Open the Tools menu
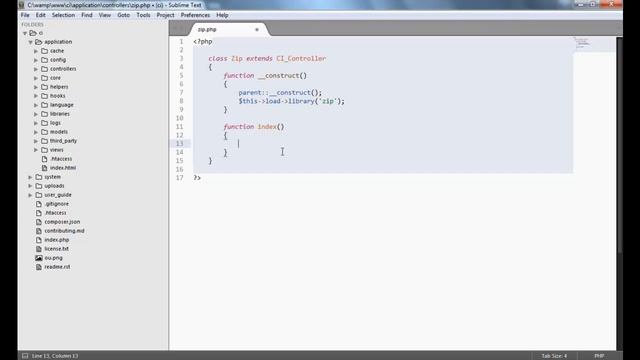This screenshot has width=640, height=360. point(143,15)
